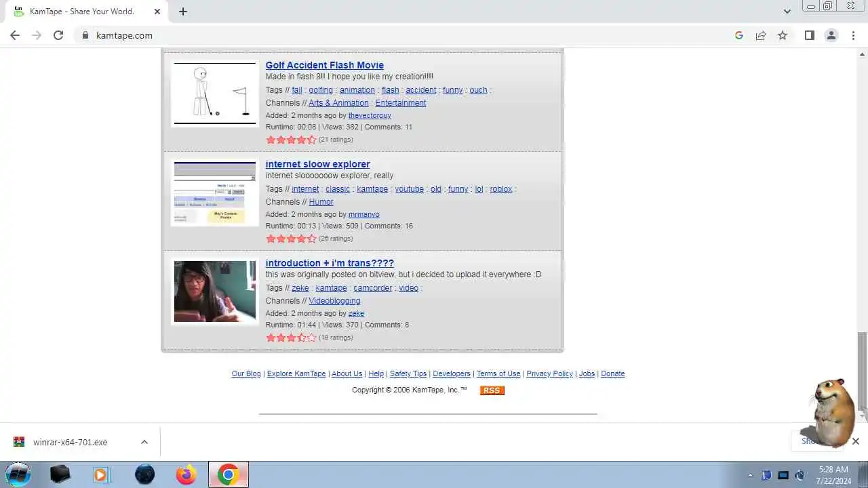Click the 'fail' tag
The height and width of the screenshot is (488, 868).
(297, 90)
